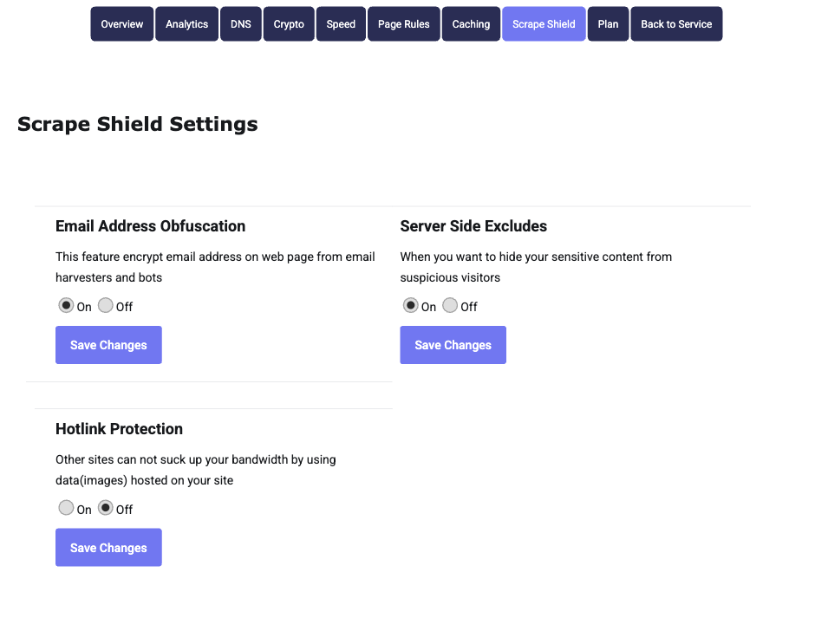Save Changes for Email Address Obfuscation

pyautogui.click(x=108, y=345)
